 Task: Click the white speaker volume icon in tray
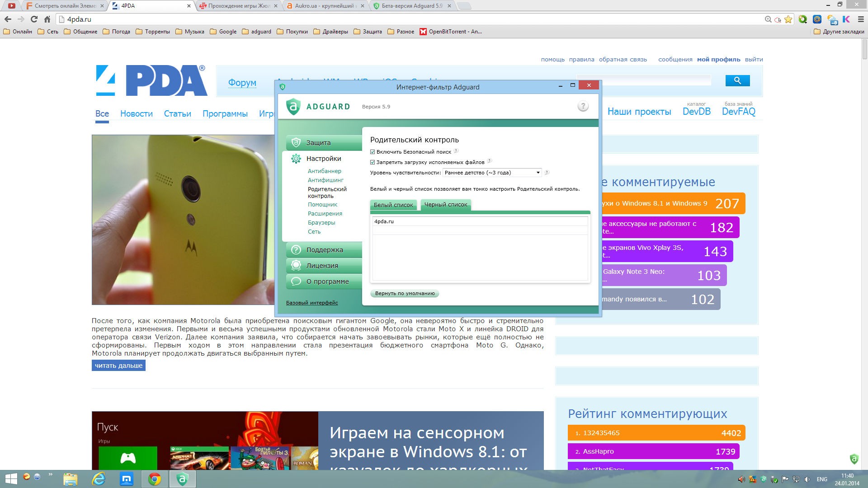pyautogui.click(x=807, y=479)
